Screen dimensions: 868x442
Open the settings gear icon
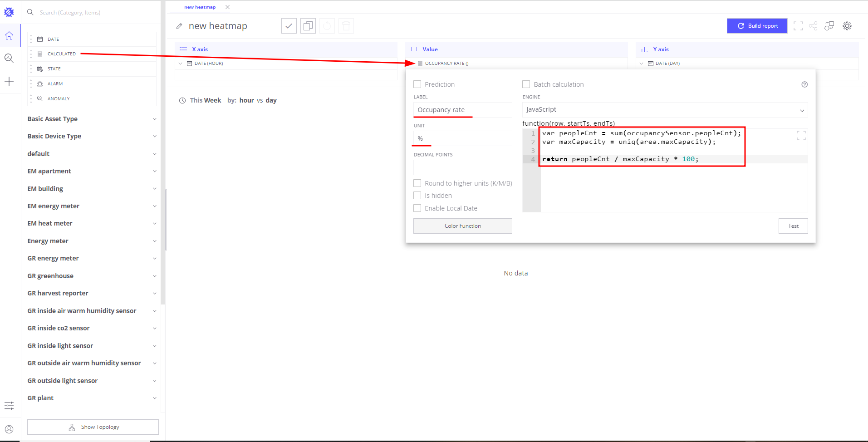point(847,26)
